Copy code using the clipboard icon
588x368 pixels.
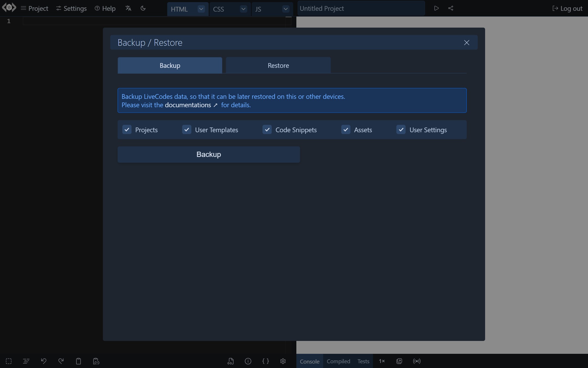(78, 361)
